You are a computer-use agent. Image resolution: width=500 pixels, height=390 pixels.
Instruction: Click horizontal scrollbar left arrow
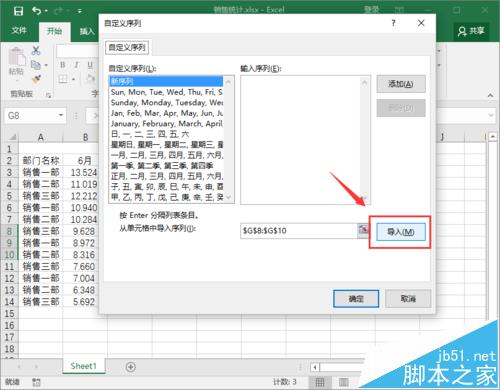click(x=315, y=367)
